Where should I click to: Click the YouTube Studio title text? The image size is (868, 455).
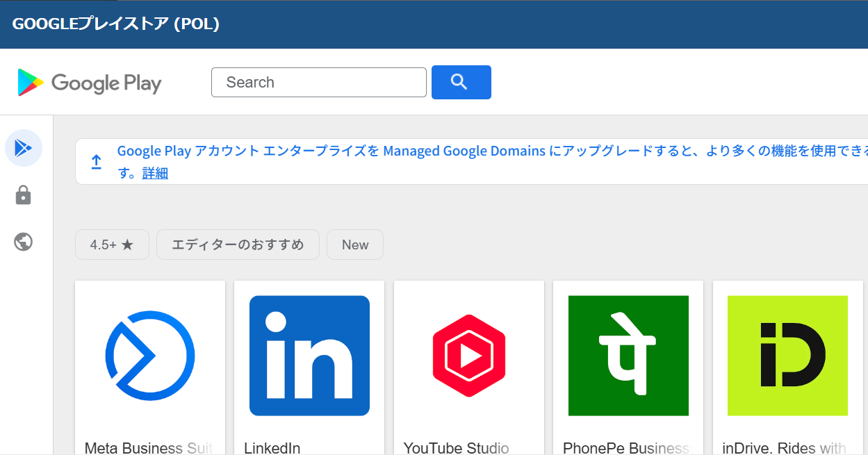[457, 448]
